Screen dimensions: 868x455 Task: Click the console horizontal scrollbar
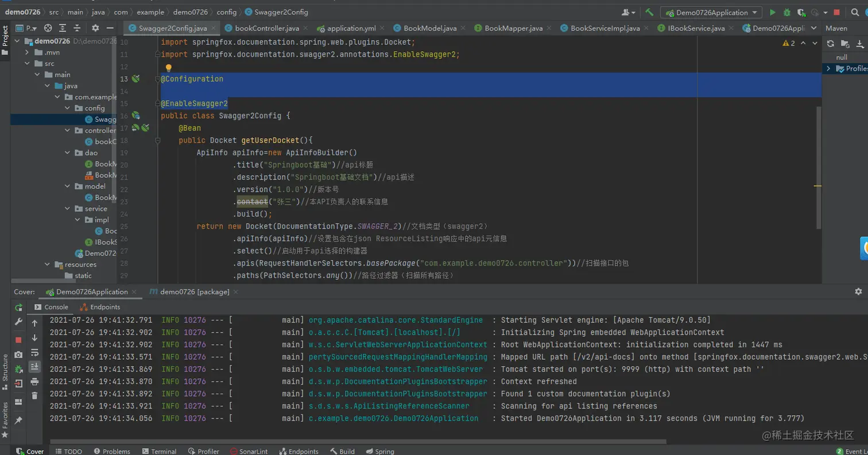click(356, 442)
